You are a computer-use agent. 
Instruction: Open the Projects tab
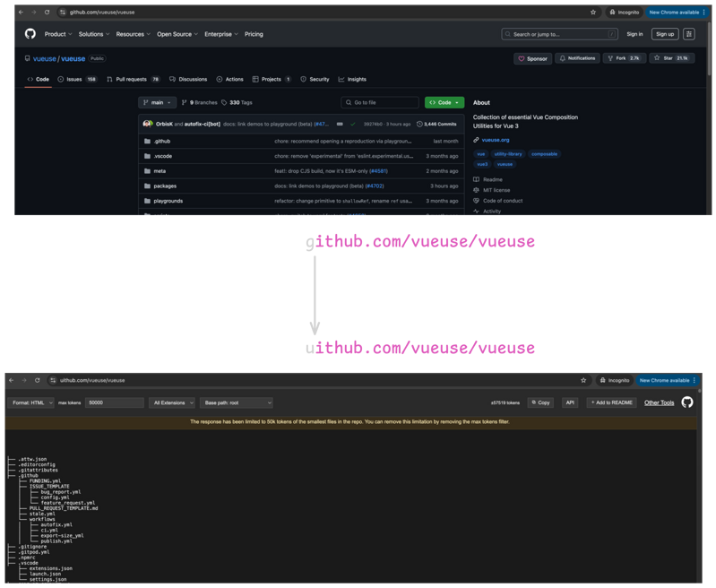click(x=272, y=79)
